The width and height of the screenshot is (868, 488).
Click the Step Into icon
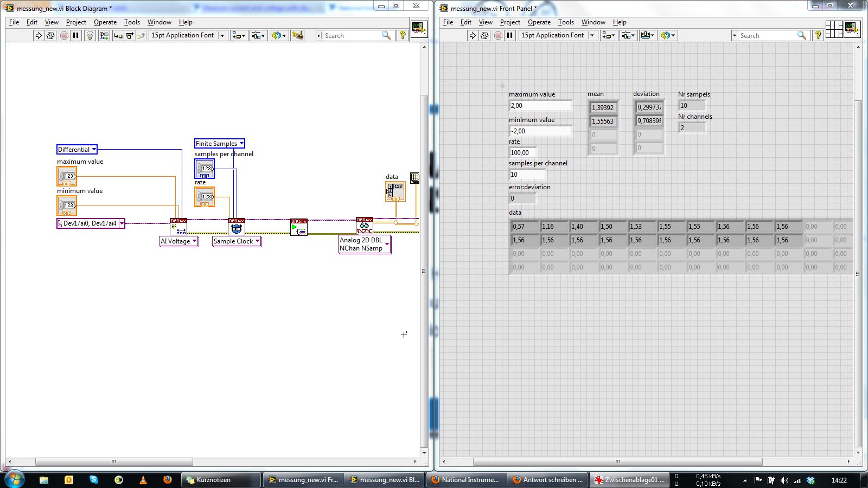(118, 35)
